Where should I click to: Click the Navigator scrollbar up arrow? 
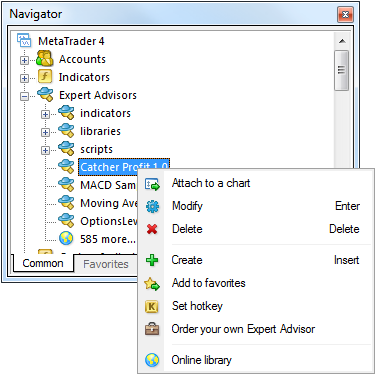[342, 42]
